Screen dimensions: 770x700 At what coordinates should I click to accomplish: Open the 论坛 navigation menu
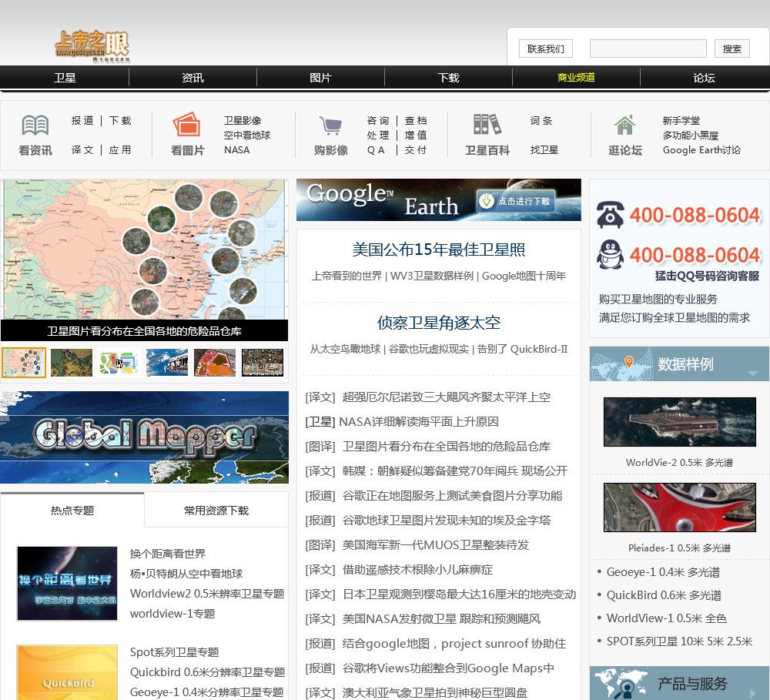(x=705, y=78)
